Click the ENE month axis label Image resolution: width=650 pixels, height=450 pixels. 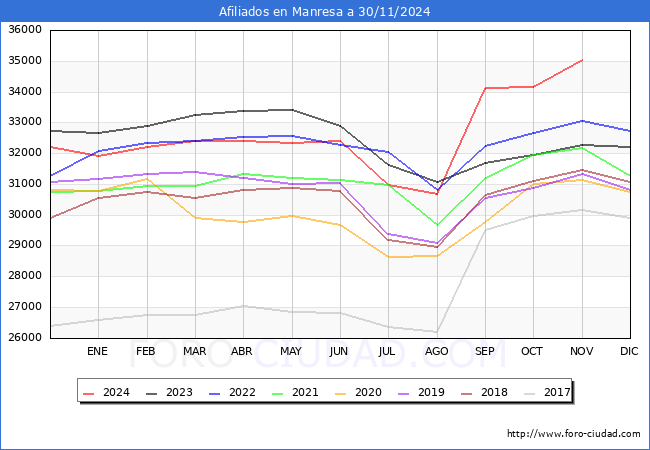[x=97, y=351]
